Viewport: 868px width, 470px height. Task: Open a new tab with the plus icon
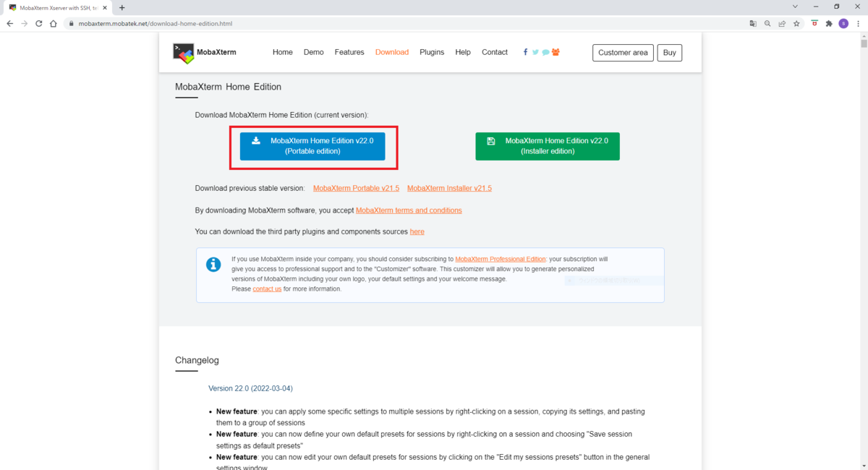(122, 7)
